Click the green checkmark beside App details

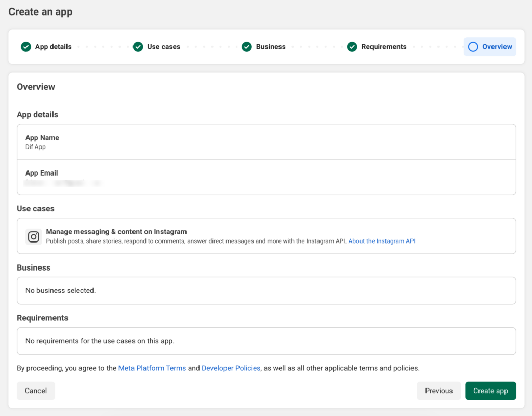coord(26,47)
